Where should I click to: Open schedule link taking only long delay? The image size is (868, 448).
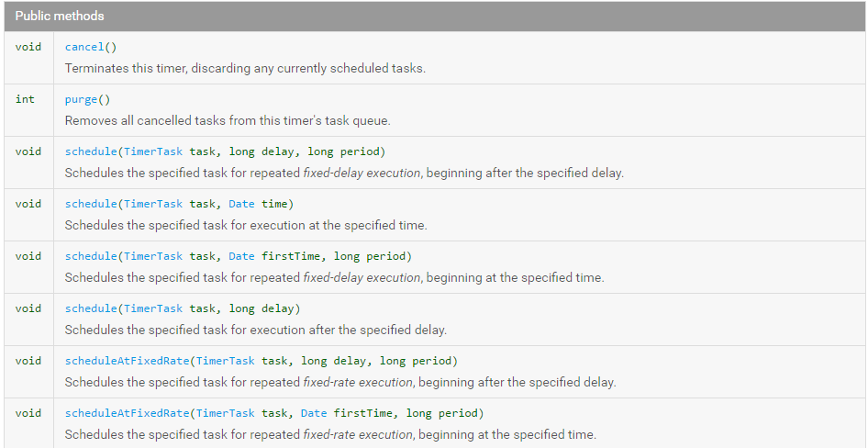[x=90, y=308]
